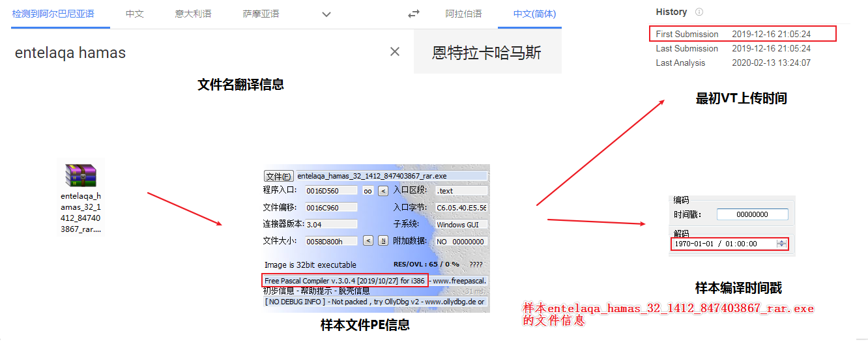868x359 pixels.
Task: Click the '<' button next to entry point 0016D560
Action: 383,190
